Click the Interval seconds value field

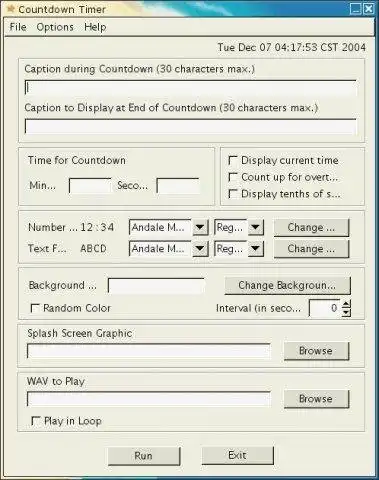[x=325, y=308]
